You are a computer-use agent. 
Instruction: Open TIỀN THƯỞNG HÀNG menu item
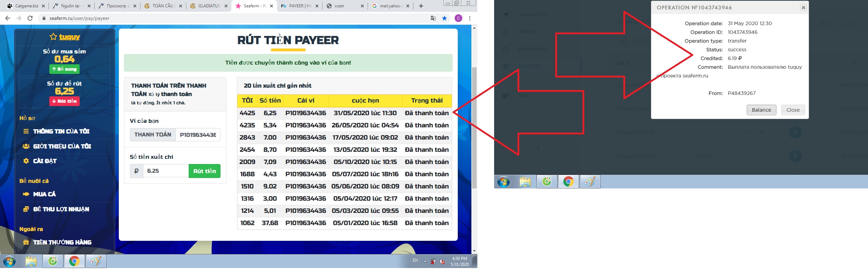click(62, 242)
